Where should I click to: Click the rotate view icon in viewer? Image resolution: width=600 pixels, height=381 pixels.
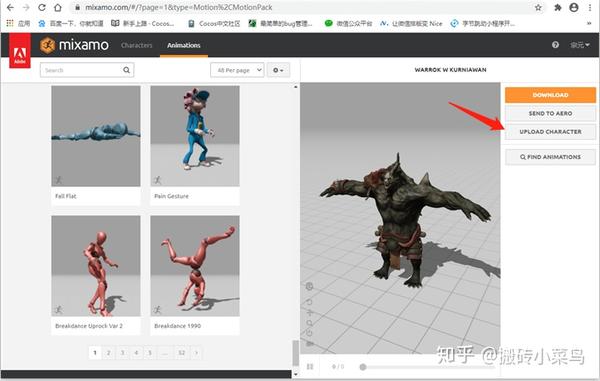click(310, 302)
